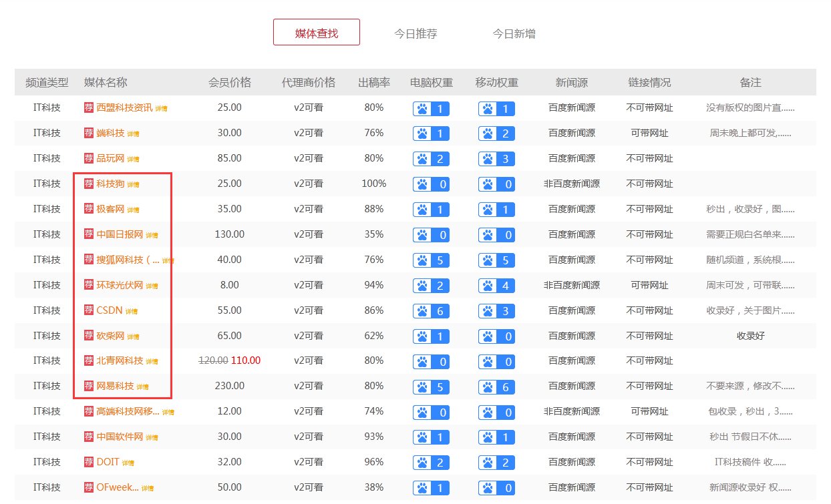Click the 荐 badge beside 中国日报网
Screen dimensions: 831x504
(x=88, y=234)
